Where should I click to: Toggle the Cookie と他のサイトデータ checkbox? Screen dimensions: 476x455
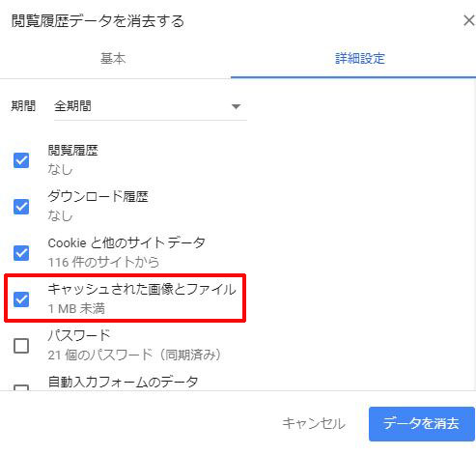(21, 253)
